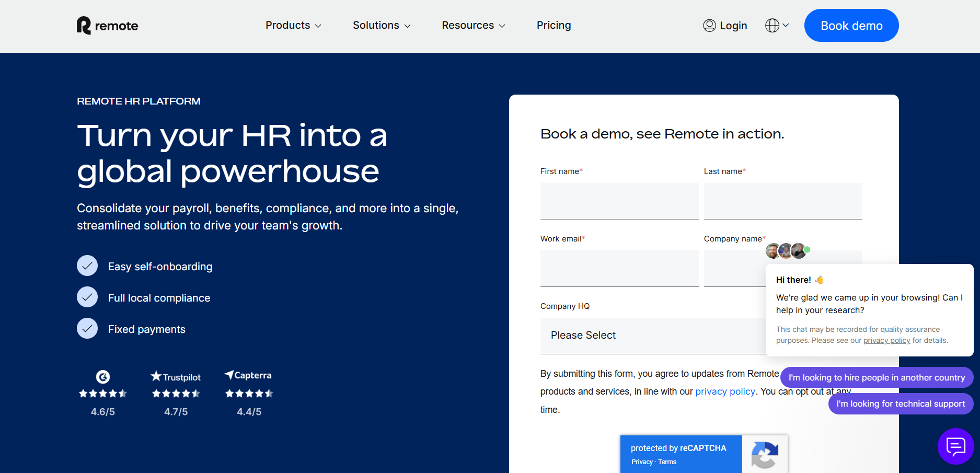Click the Capterra rating logo
Screen dimensions: 980x473
pos(248,375)
